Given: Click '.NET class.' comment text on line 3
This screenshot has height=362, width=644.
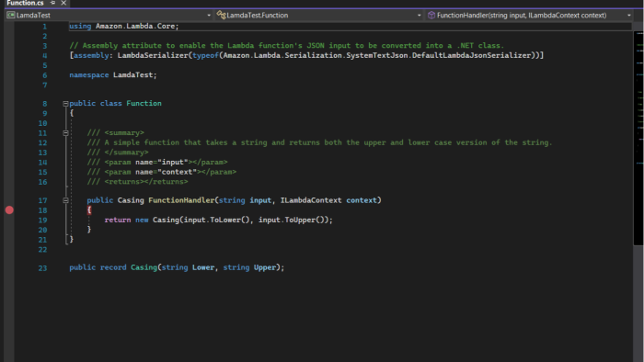Looking at the screenshot, I should (480, 46).
